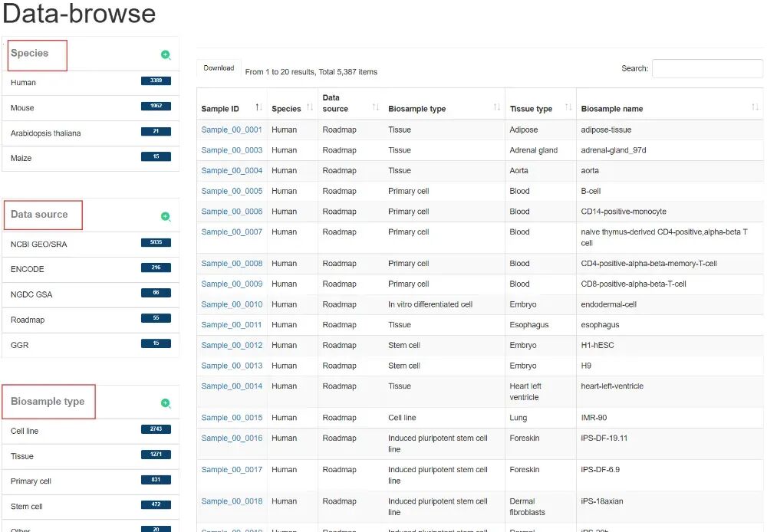Click the green magnifier icon beside Data source
The height and width of the screenshot is (532, 767).
click(x=166, y=217)
